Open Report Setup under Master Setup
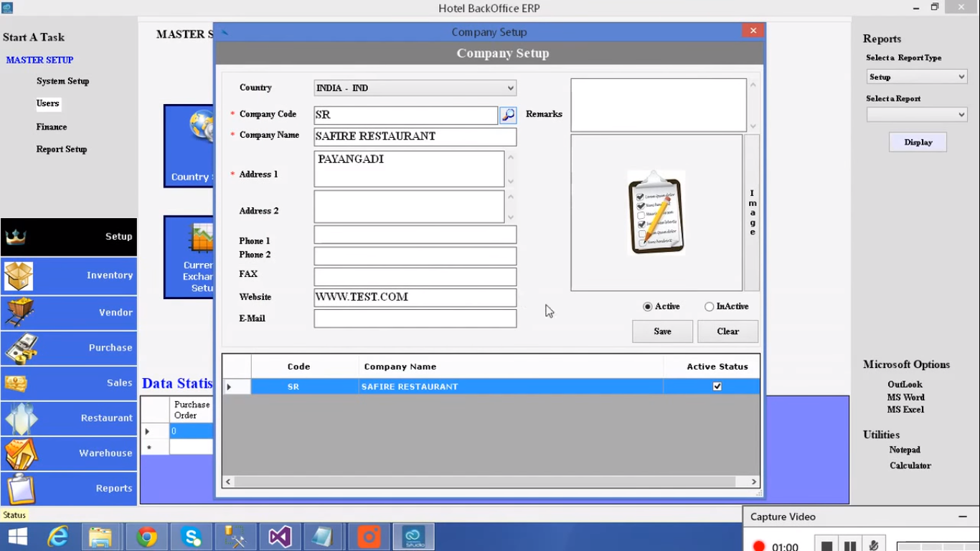 pos(62,149)
